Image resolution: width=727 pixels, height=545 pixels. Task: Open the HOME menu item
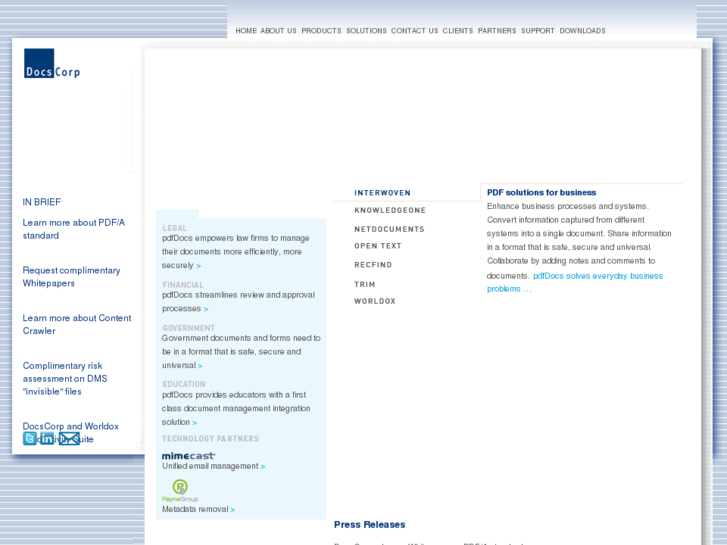pos(246,31)
